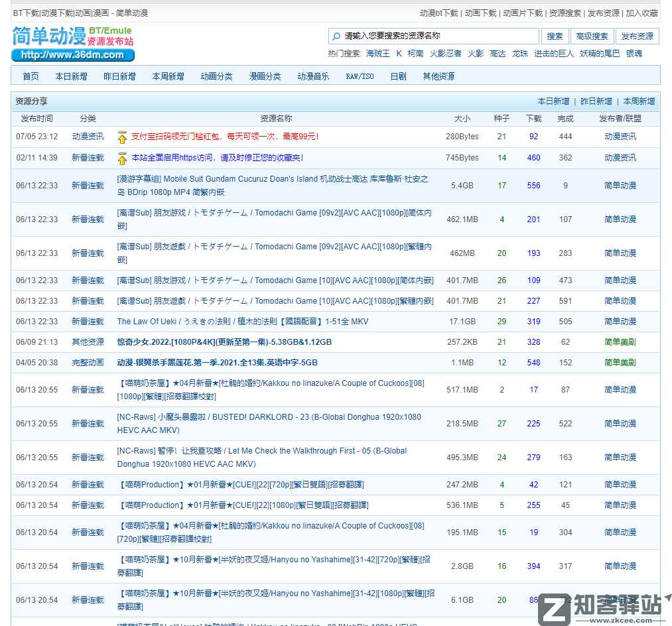
Task: Open the 漫画分类 tab
Action: 265,76
